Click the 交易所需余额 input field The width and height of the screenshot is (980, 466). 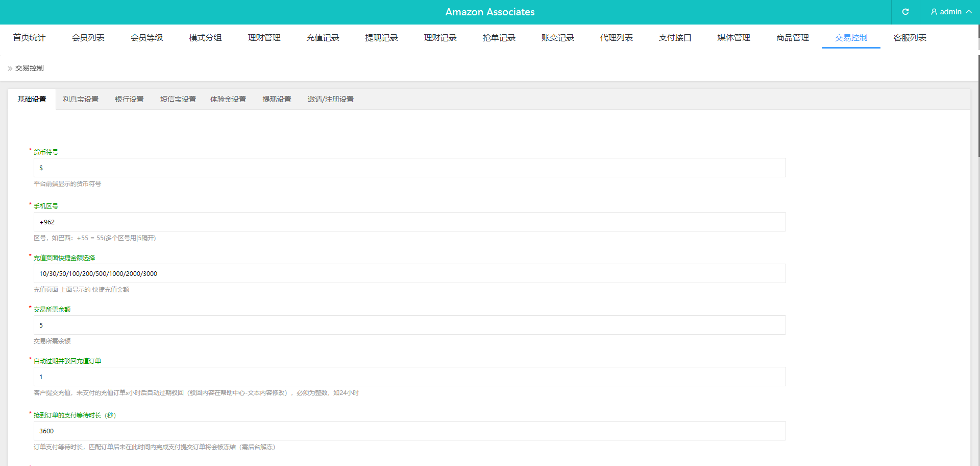409,325
